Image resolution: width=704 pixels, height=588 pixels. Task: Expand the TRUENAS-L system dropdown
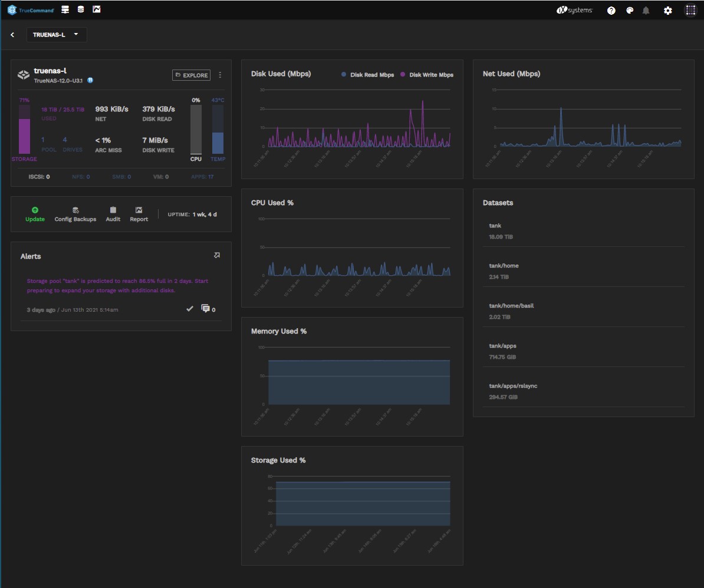click(x=57, y=35)
